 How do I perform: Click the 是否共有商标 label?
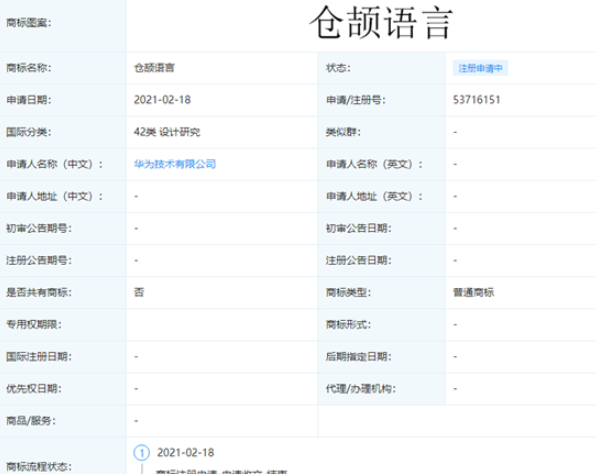coord(39,293)
